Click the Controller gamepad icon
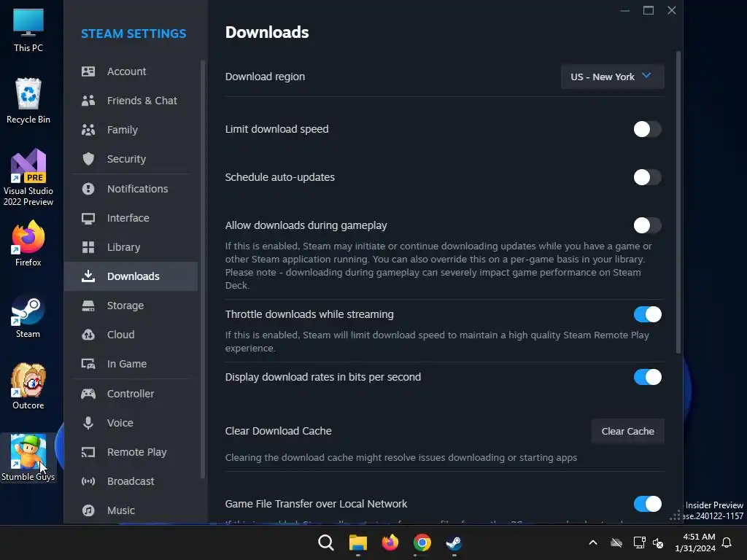This screenshot has width=747, height=560. (88, 394)
